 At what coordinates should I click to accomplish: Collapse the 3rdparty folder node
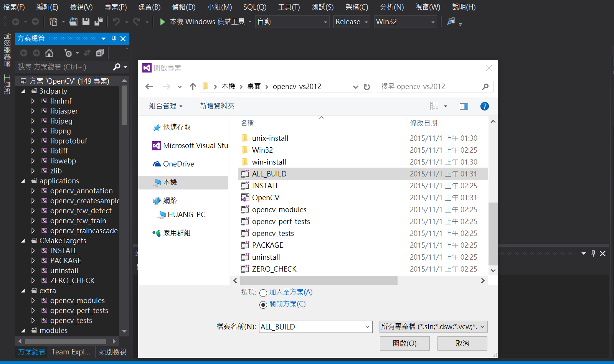[x=23, y=91]
